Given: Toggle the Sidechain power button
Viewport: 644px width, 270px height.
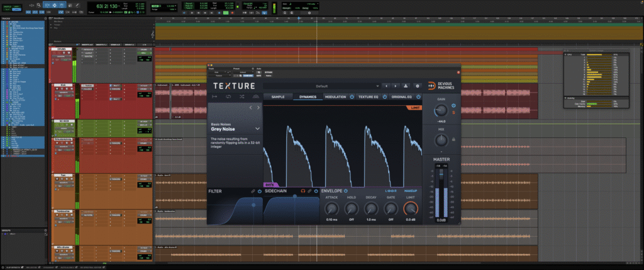Looking at the screenshot, I should pyautogui.click(x=316, y=191).
